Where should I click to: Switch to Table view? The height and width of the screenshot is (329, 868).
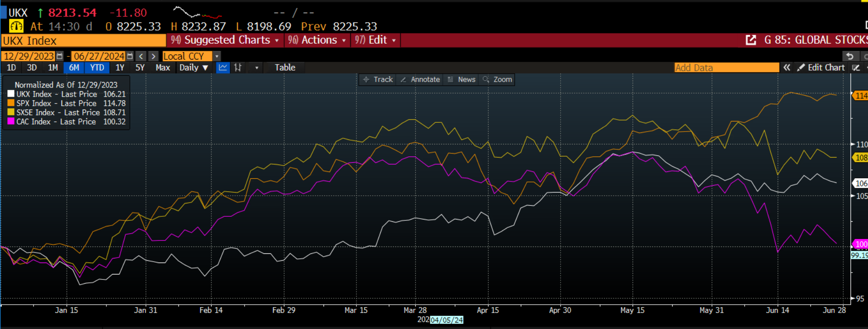click(285, 67)
